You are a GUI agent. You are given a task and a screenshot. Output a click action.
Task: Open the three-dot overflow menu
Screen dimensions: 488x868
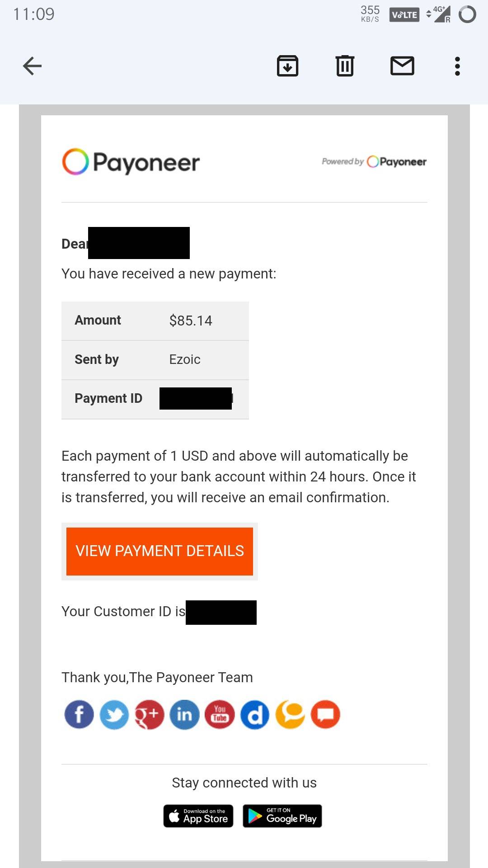tap(457, 66)
